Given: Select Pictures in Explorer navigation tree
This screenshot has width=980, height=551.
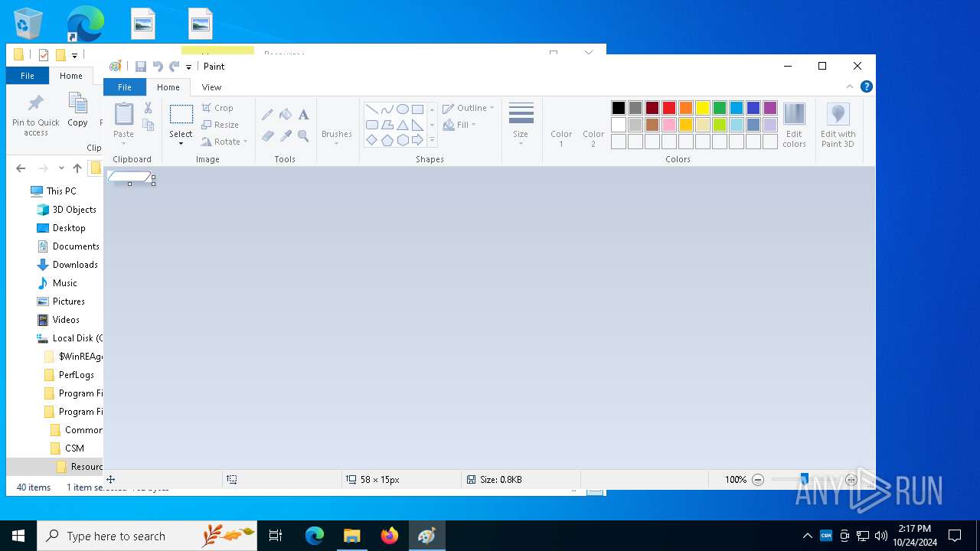Looking at the screenshot, I should tap(69, 302).
